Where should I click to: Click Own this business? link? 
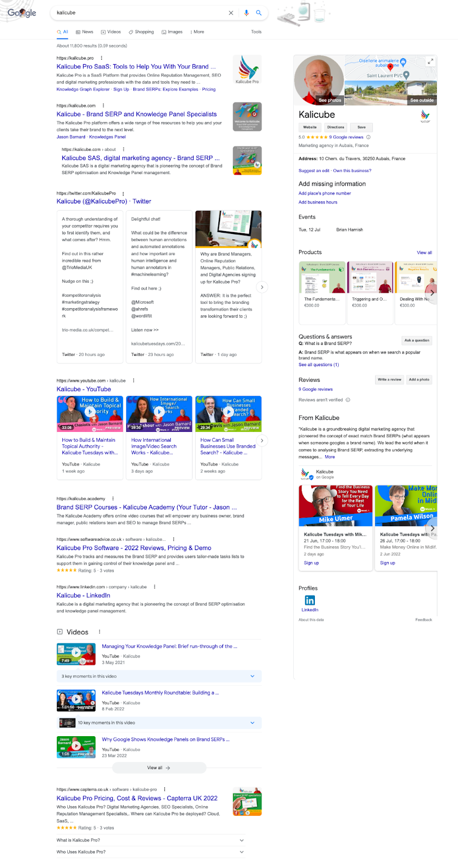click(352, 171)
